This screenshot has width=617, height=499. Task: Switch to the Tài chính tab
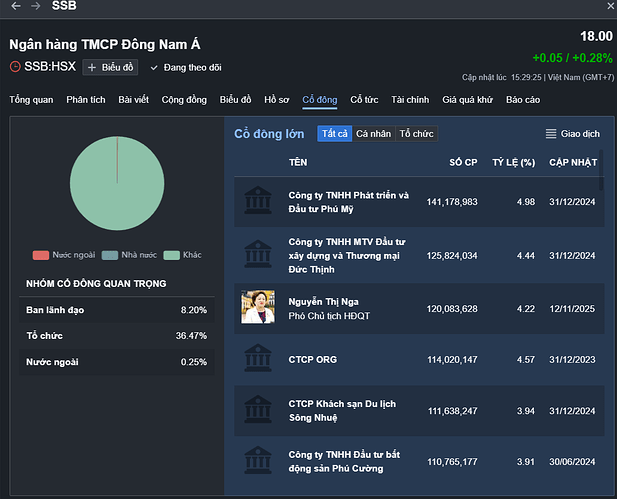[x=410, y=100]
